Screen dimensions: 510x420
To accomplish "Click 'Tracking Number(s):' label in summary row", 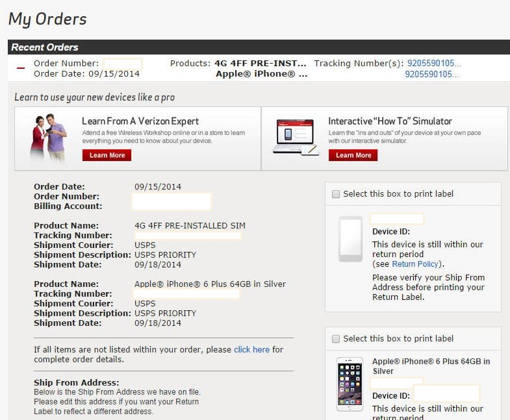I will coord(359,64).
